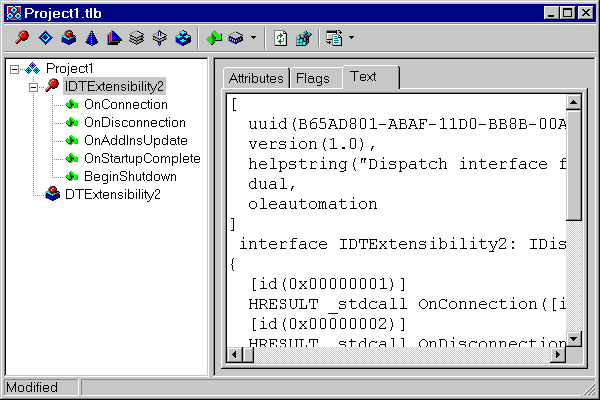600x400 pixels.
Task: Select the BeginShutdown method in tree
Action: (x=130, y=176)
